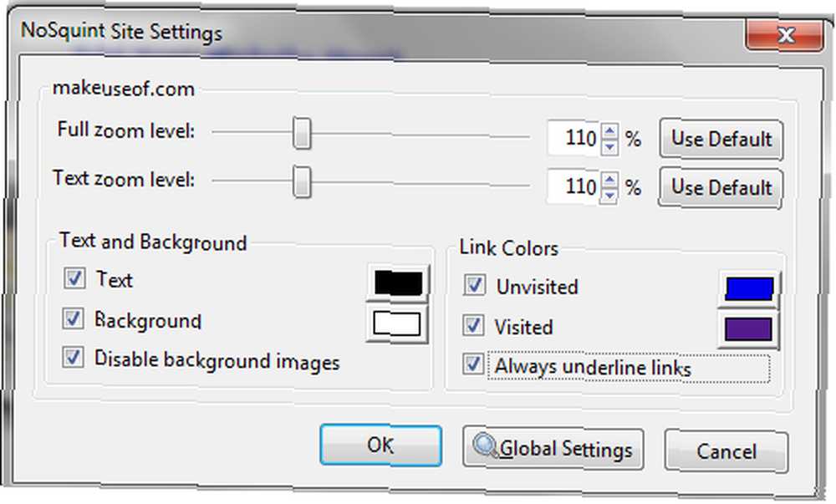Increase full zoom level with up arrow

(609, 131)
